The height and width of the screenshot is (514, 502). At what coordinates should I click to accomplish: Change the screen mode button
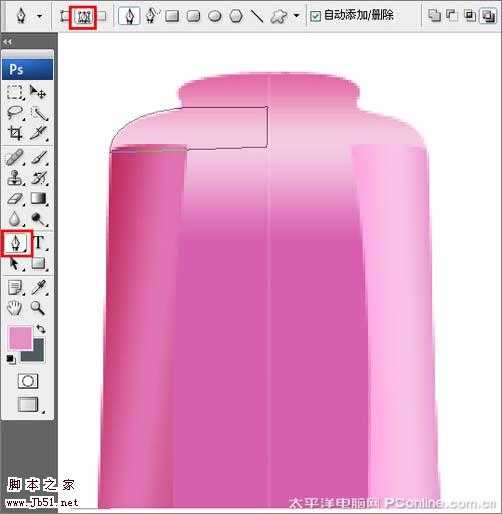tap(28, 404)
